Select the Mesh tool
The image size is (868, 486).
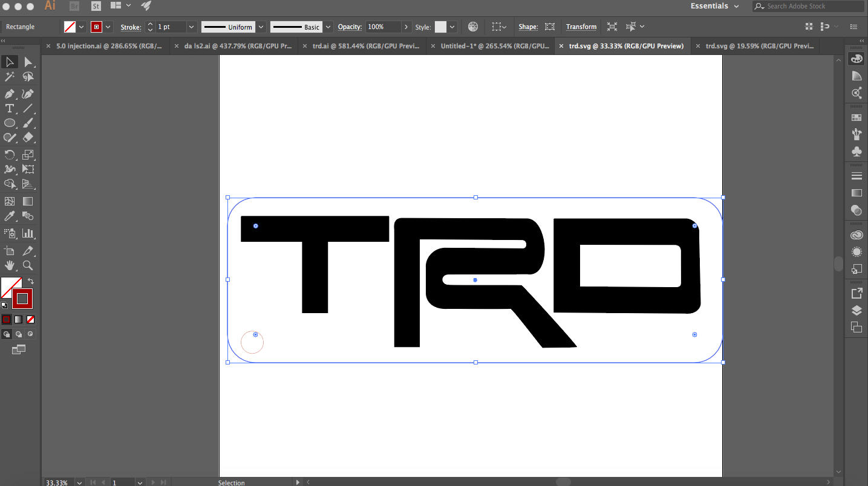tap(10, 201)
